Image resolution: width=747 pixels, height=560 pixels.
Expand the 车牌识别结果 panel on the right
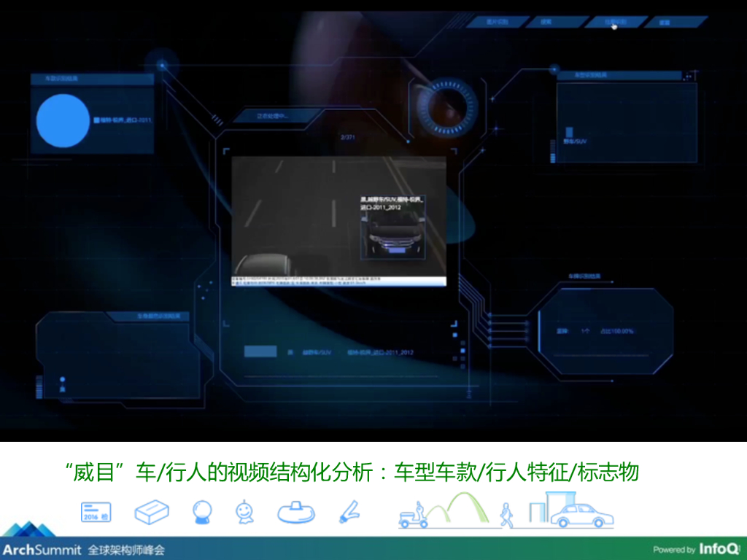tap(584, 276)
